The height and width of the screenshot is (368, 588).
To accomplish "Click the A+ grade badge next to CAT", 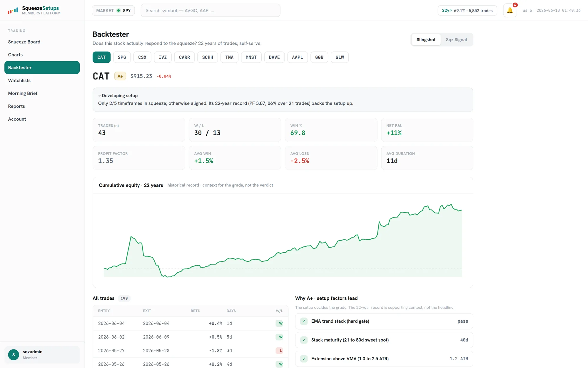I will pyautogui.click(x=120, y=76).
